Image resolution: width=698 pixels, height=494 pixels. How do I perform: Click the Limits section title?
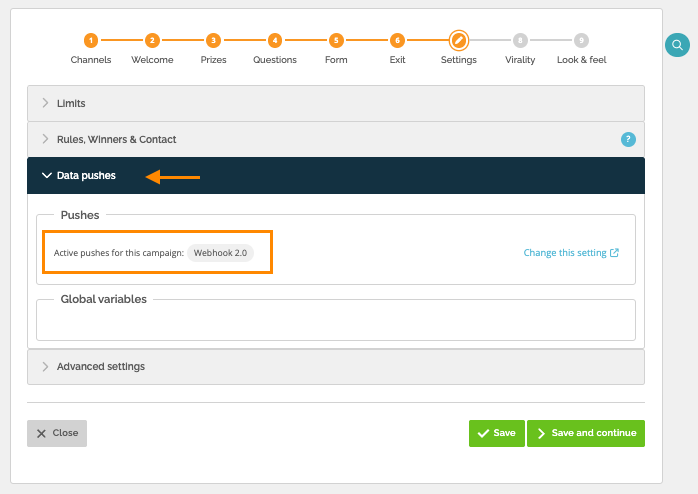coord(71,103)
